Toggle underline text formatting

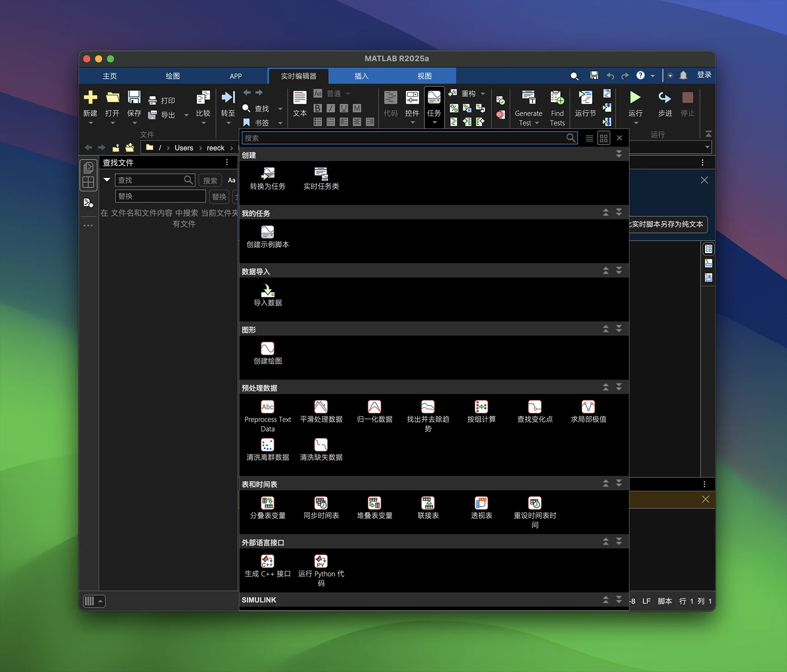(344, 108)
